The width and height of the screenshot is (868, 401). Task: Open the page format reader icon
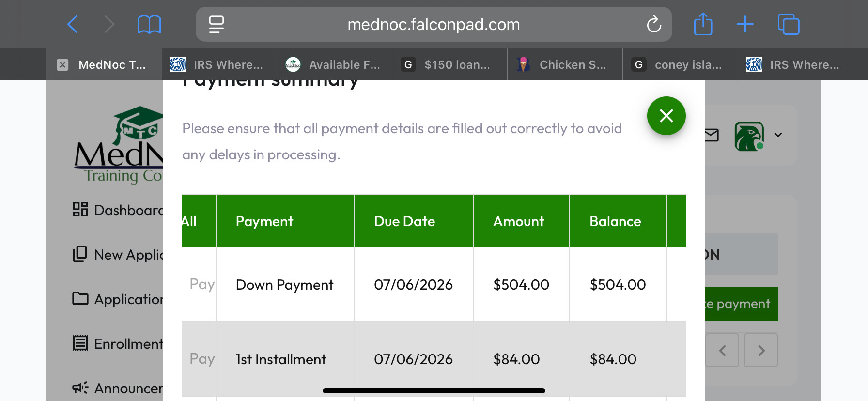point(216,24)
